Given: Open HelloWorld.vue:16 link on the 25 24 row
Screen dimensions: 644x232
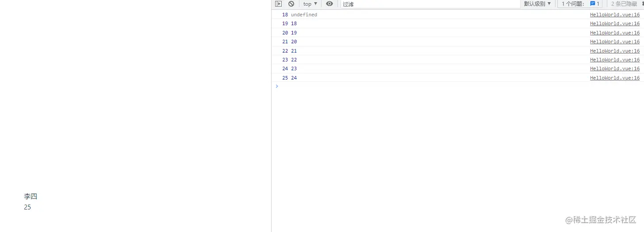Looking at the screenshot, I should (x=614, y=78).
